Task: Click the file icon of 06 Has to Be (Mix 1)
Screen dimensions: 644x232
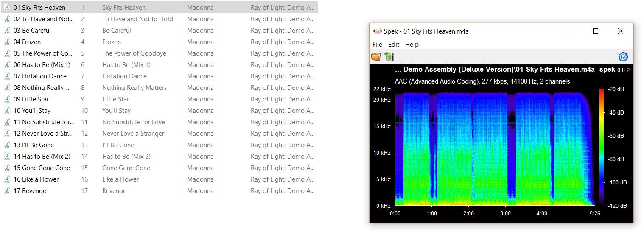Action: [x=7, y=65]
